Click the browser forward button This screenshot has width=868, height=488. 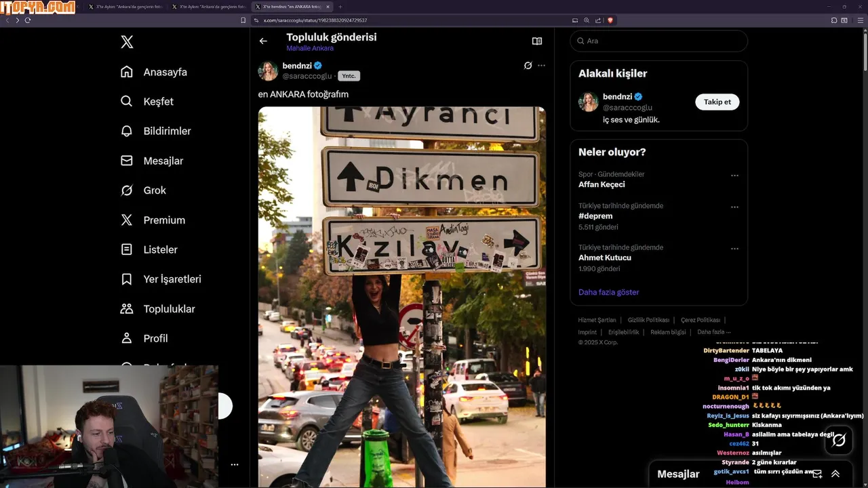18,20
